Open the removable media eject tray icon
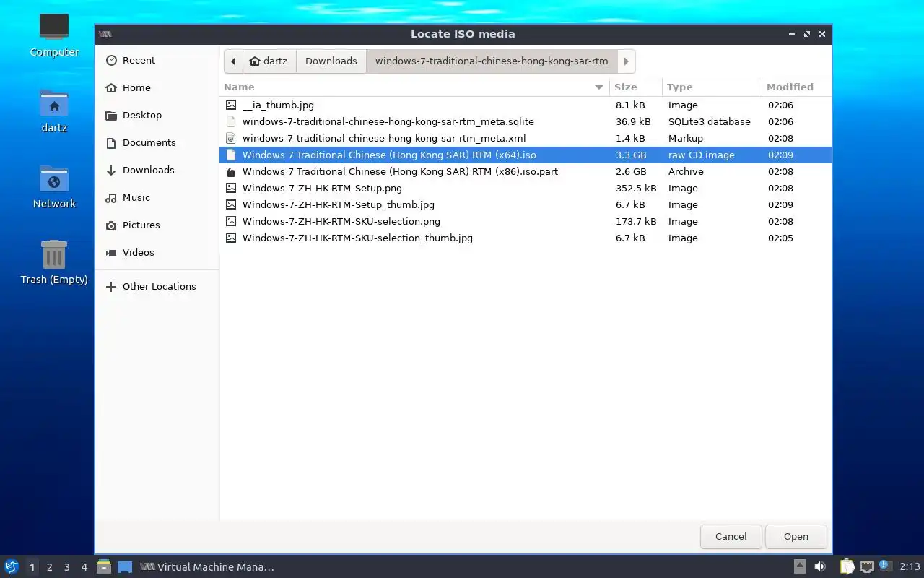924x578 pixels. pos(799,567)
